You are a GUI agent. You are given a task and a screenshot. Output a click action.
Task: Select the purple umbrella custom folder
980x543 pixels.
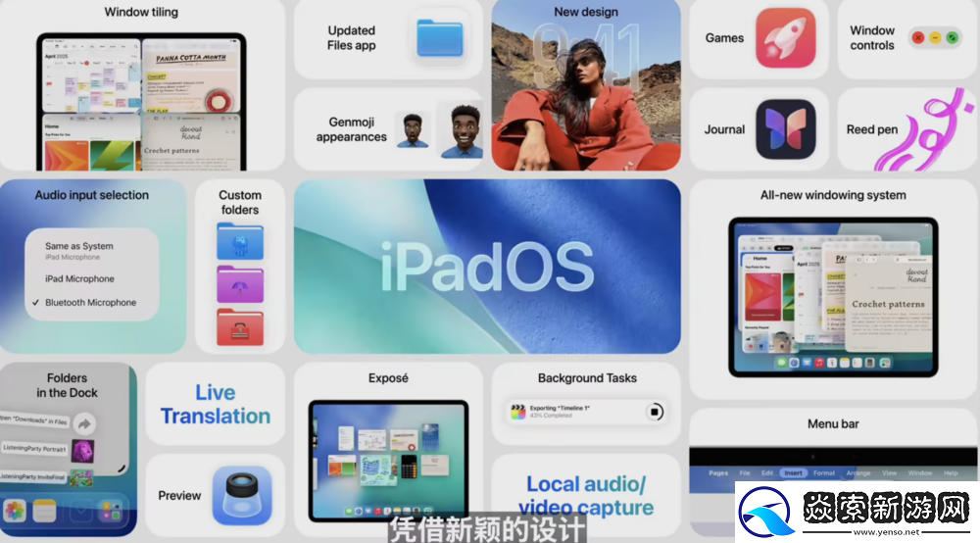tap(240, 284)
